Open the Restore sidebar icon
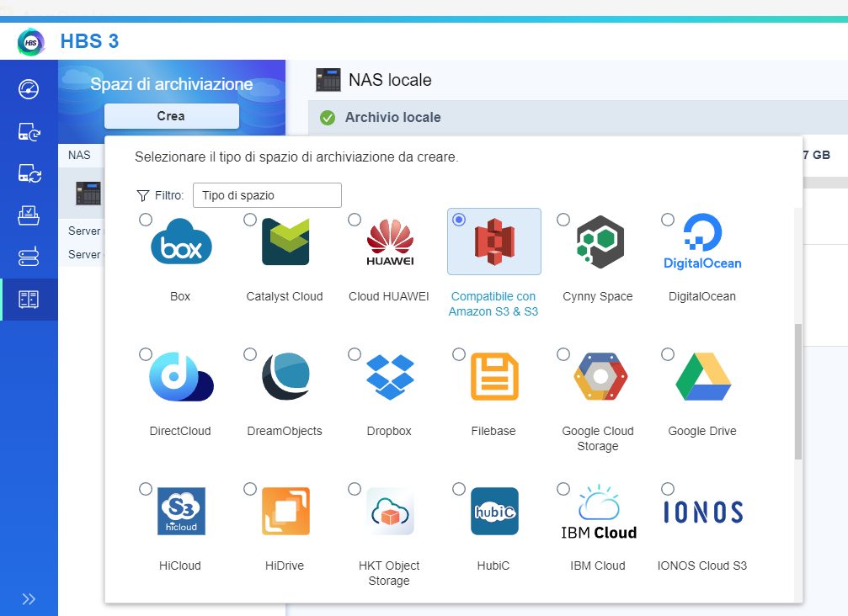 coord(29,215)
